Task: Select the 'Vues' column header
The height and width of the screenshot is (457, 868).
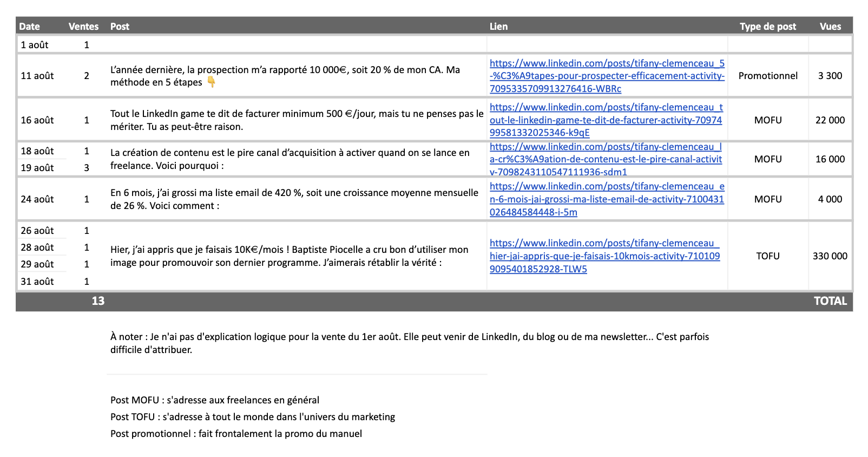Action: coord(830,27)
